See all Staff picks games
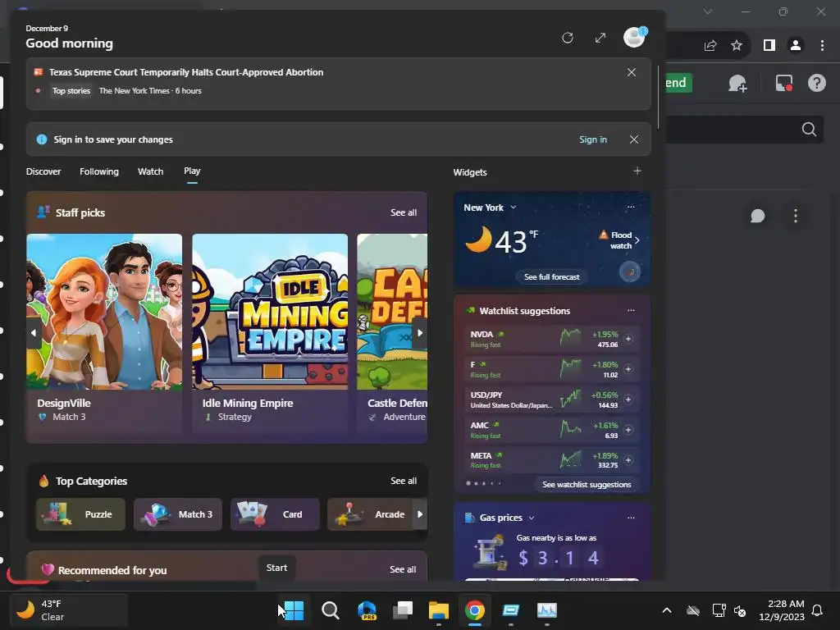The image size is (840, 630). pos(404,212)
